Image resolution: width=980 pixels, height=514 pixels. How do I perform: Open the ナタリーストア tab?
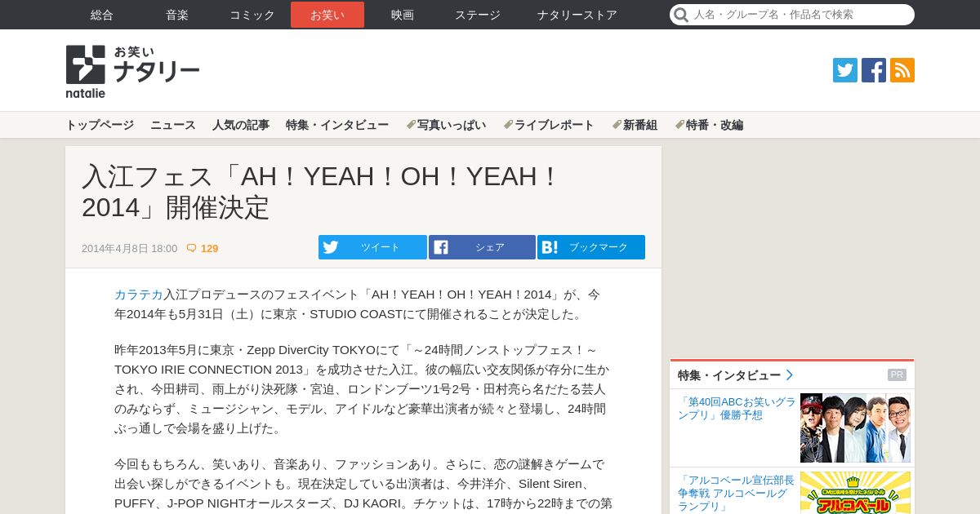pyautogui.click(x=577, y=15)
